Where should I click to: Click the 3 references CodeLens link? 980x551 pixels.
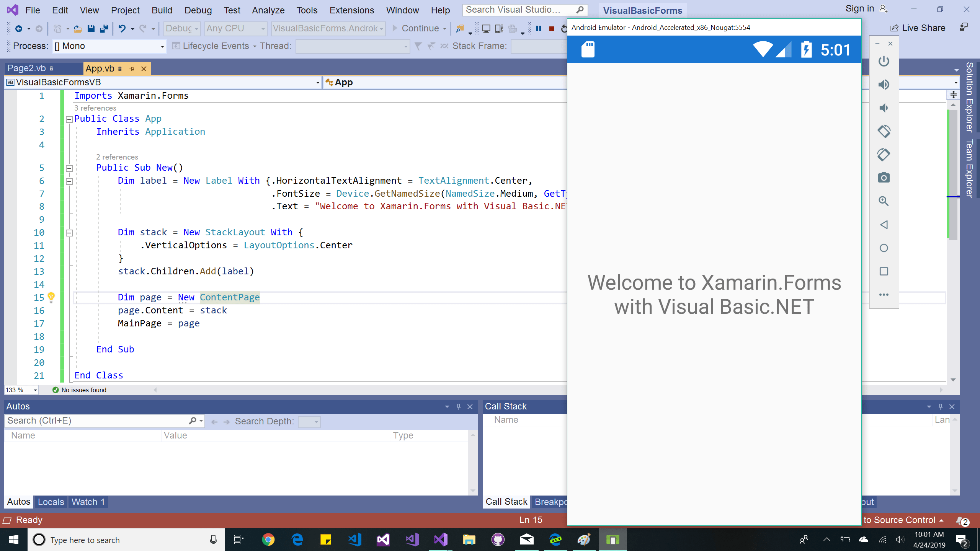coord(95,108)
